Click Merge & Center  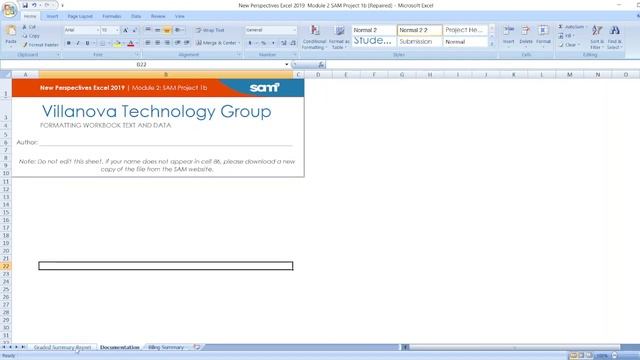216,43
